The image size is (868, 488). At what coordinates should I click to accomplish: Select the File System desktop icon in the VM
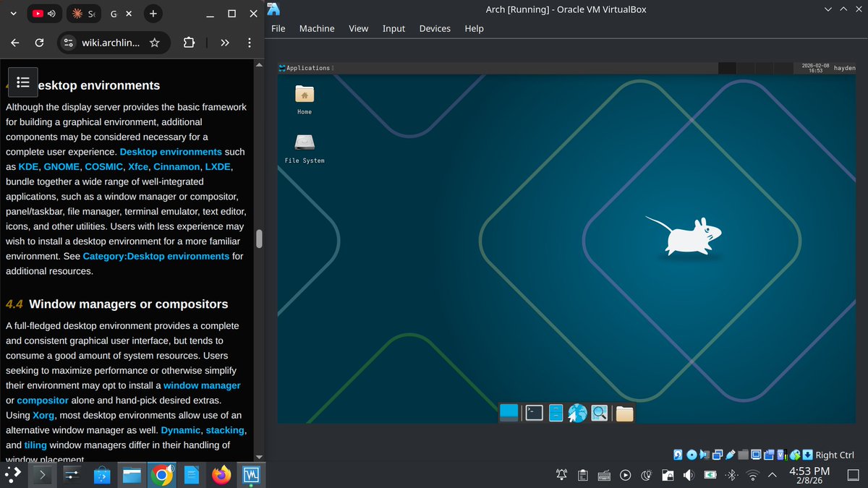[x=305, y=147]
